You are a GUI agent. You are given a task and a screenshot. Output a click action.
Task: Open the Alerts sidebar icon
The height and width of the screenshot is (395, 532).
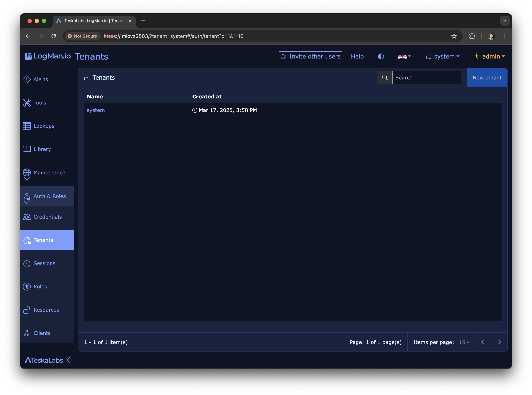pyautogui.click(x=27, y=79)
